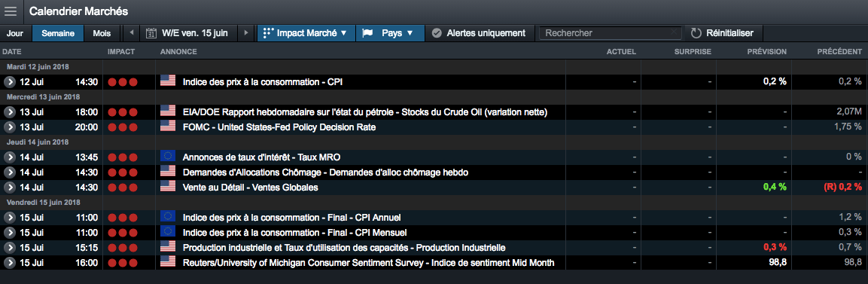Viewport: 868px width, 284px height.
Task: Go to the next week arrow
Action: [246, 33]
